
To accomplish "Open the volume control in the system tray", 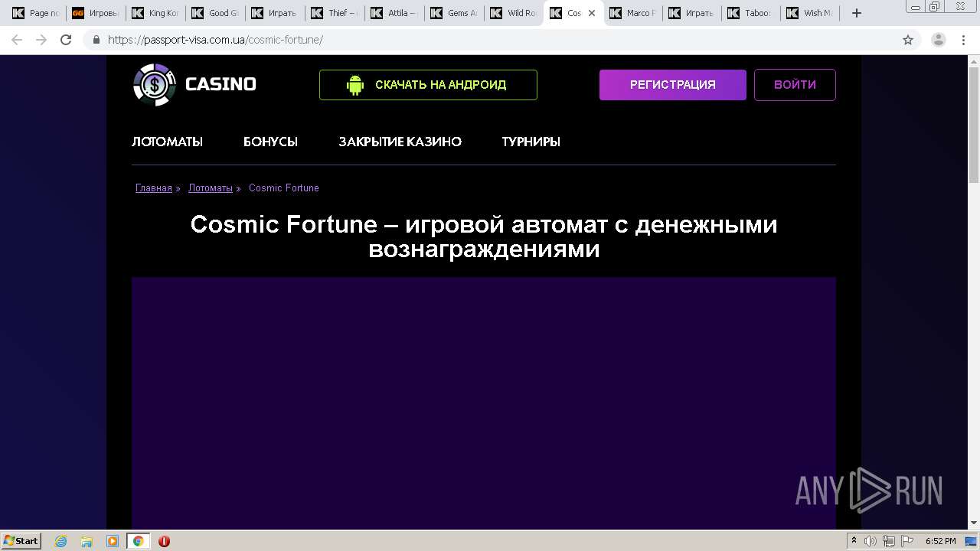I will point(871,541).
